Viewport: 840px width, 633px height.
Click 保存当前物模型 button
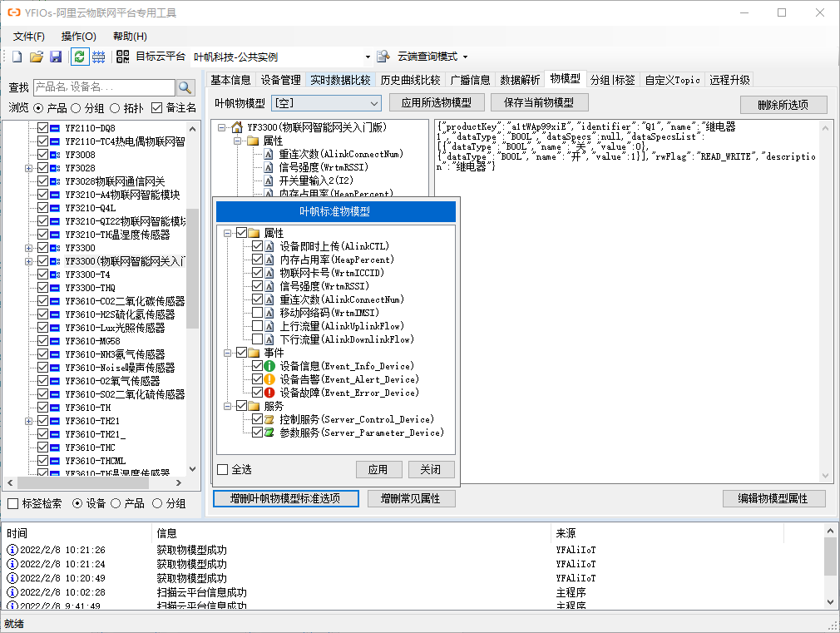[539, 102]
